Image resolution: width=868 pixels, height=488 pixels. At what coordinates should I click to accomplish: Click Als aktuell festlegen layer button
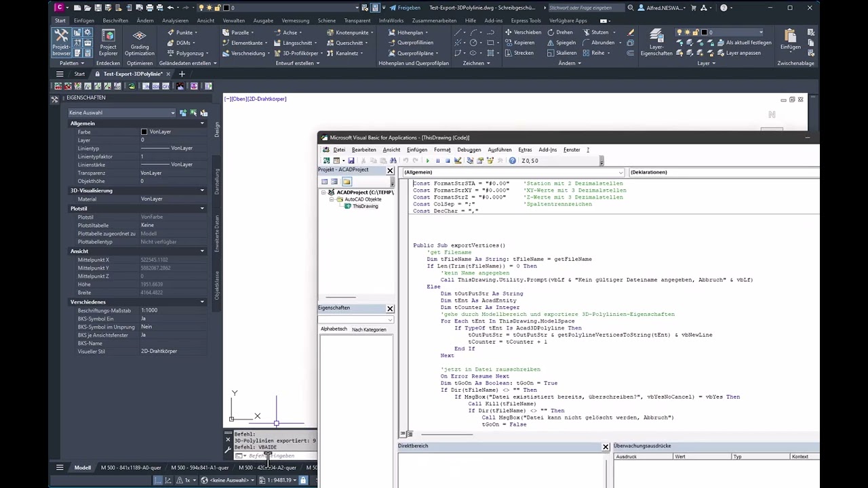743,43
